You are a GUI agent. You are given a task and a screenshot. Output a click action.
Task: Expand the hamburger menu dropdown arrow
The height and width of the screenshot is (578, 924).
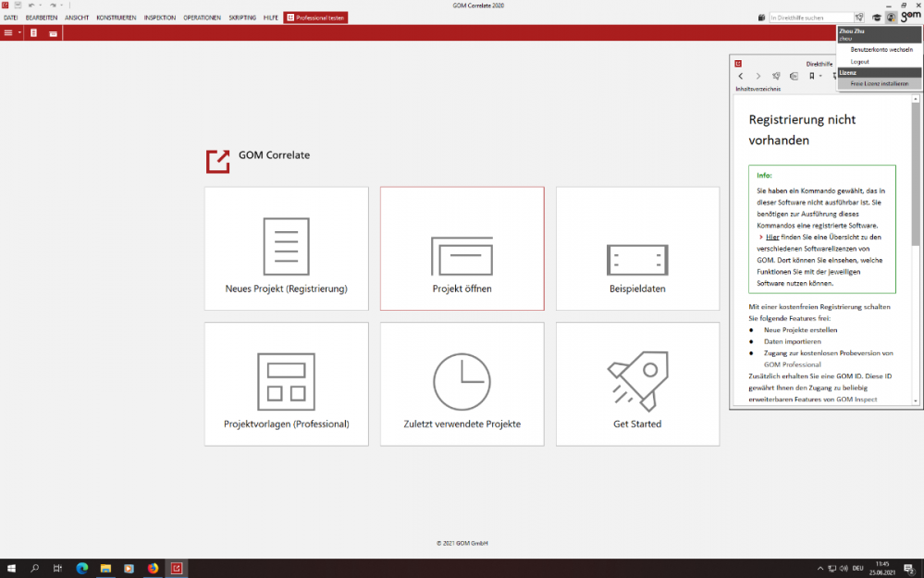[19, 33]
